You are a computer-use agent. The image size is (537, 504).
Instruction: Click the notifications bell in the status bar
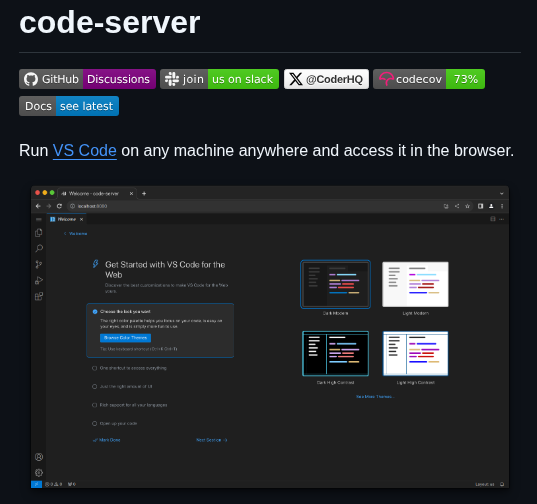point(502,484)
